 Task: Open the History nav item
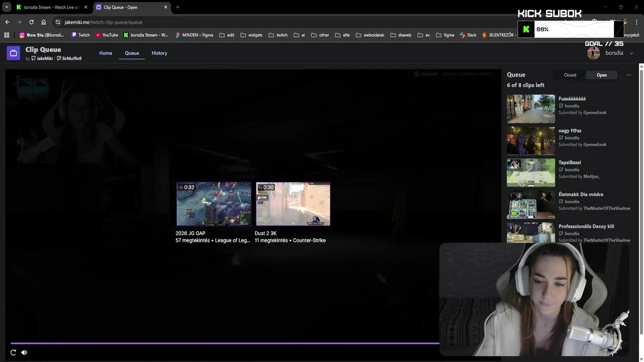[159, 53]
